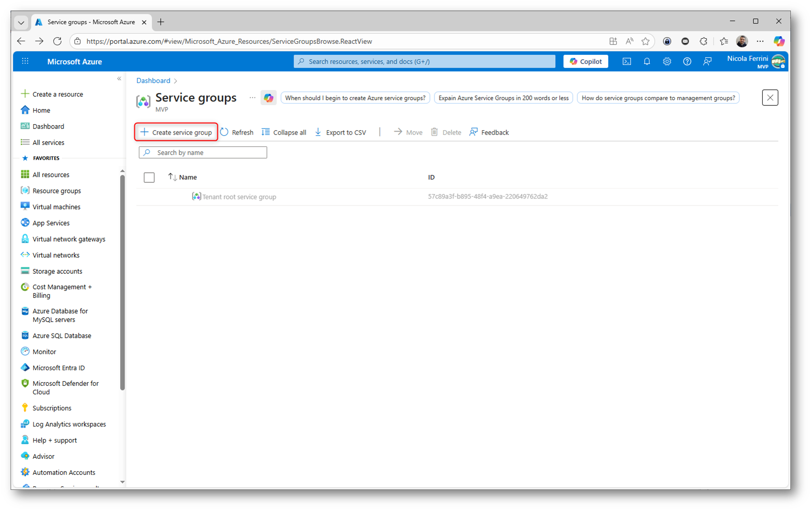Screen dimensions: 812x511
Task: Open browser Settings and more ellipsis
Action: point(760,41)
